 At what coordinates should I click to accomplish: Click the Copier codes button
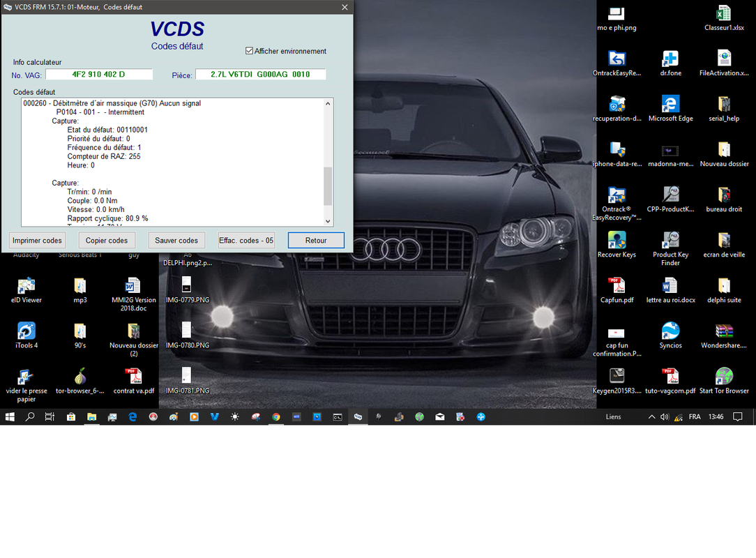pos(107,240)
